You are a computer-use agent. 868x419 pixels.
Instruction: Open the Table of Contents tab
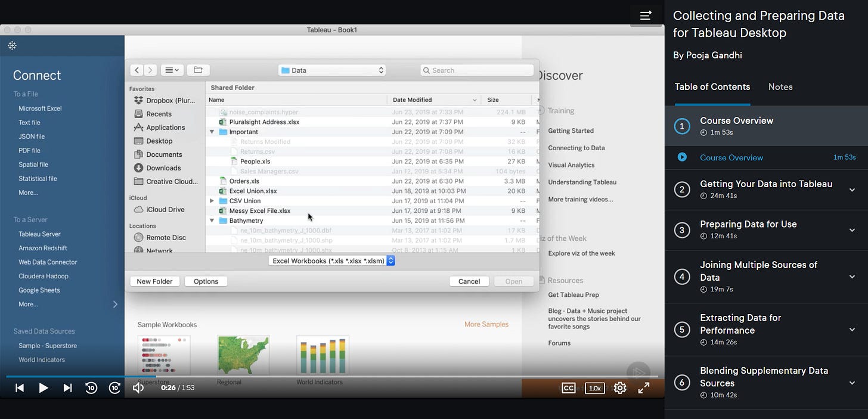712,87
